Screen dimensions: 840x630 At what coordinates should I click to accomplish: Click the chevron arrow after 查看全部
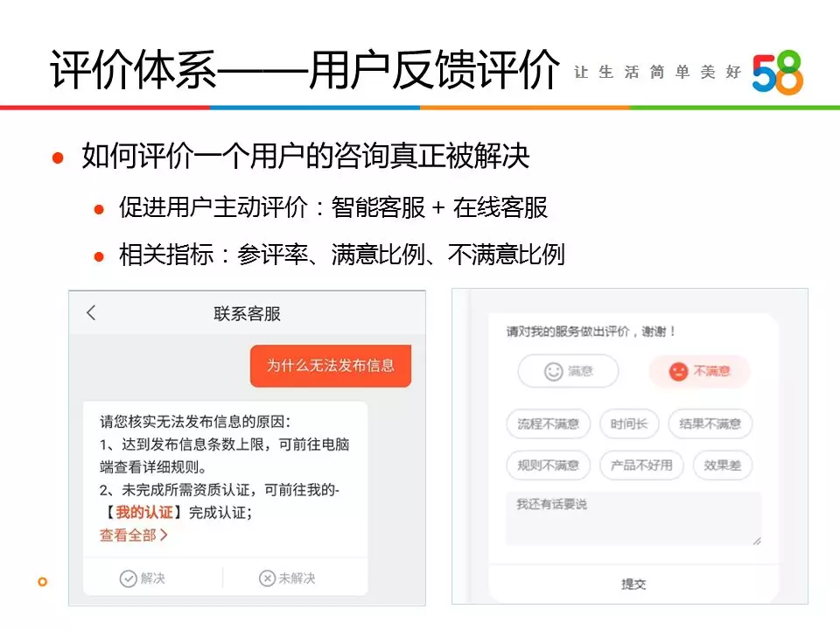[x=164, y=535]
